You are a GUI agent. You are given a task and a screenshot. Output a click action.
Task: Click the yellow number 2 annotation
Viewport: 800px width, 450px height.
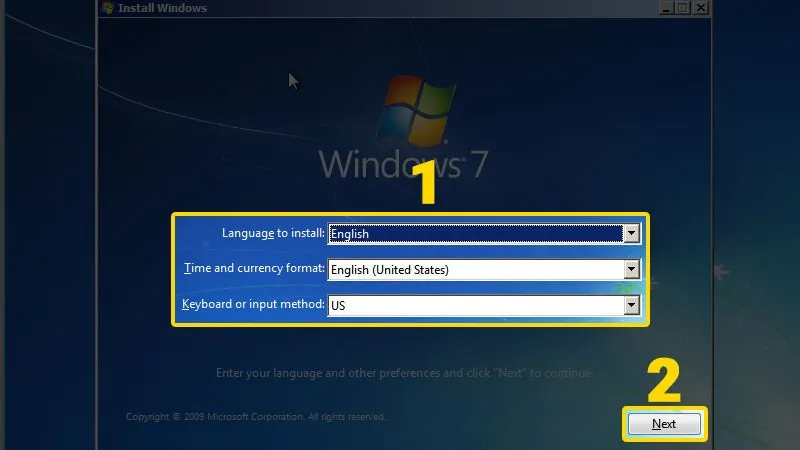pyautogui.click(x=664, y=380)
